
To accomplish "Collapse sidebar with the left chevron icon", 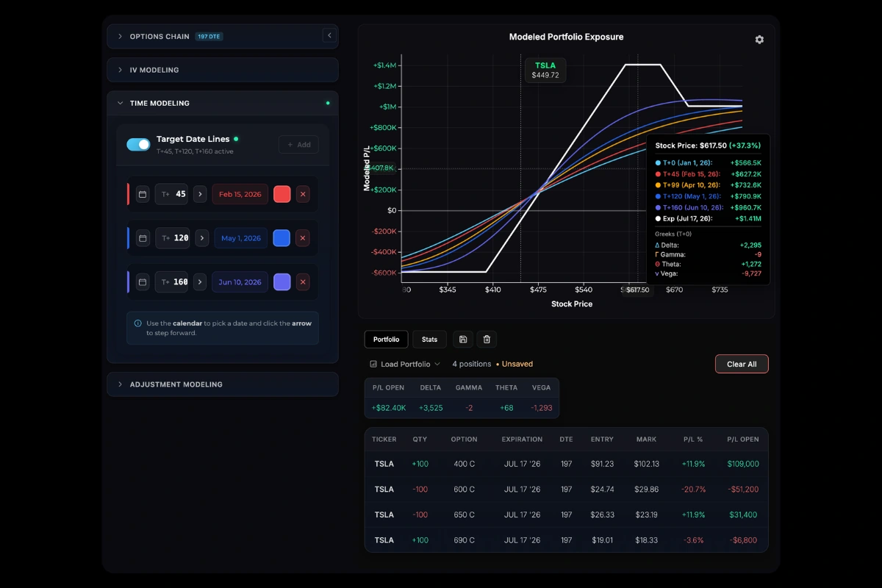I will pyautogui.click(x=329, y=36).
